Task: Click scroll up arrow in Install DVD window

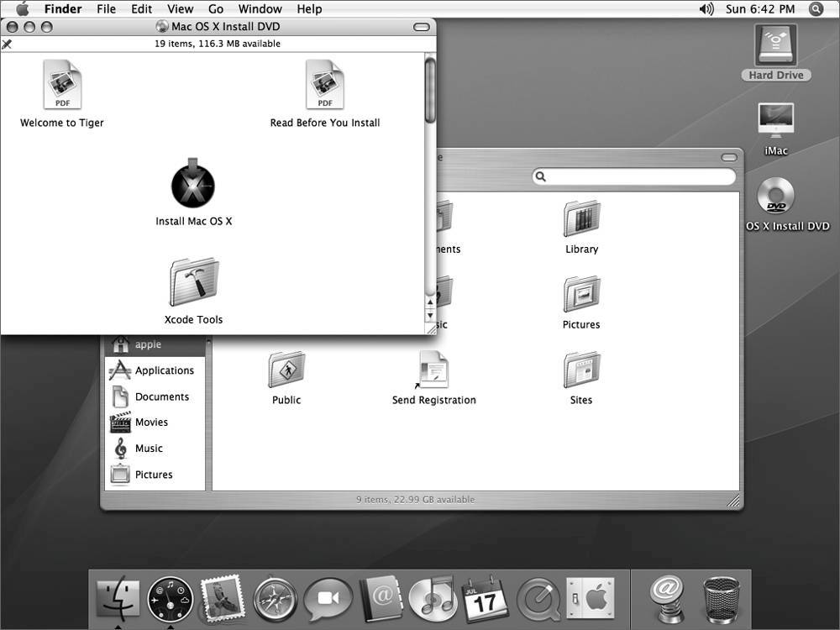Action: pyautogui.click(x=430, y=302)
